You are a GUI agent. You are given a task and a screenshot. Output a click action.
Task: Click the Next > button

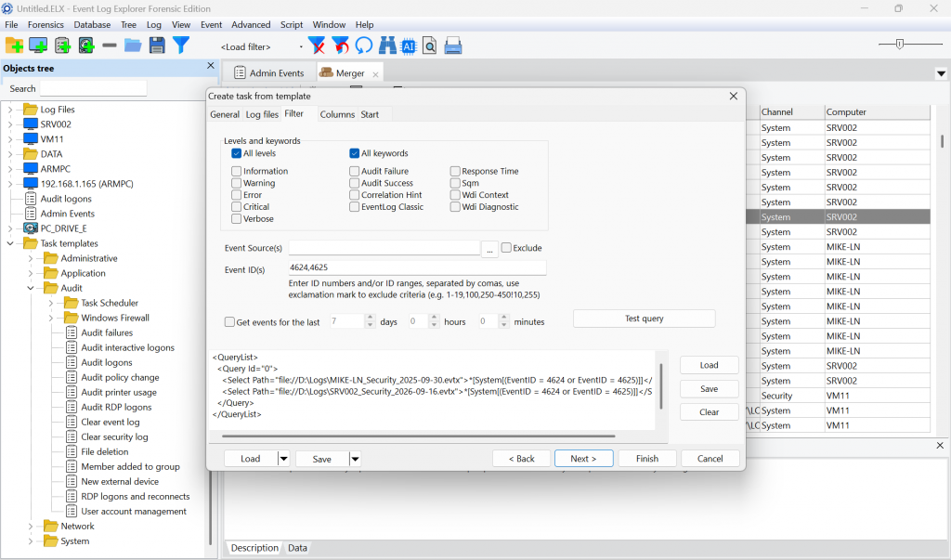(583, 459)
